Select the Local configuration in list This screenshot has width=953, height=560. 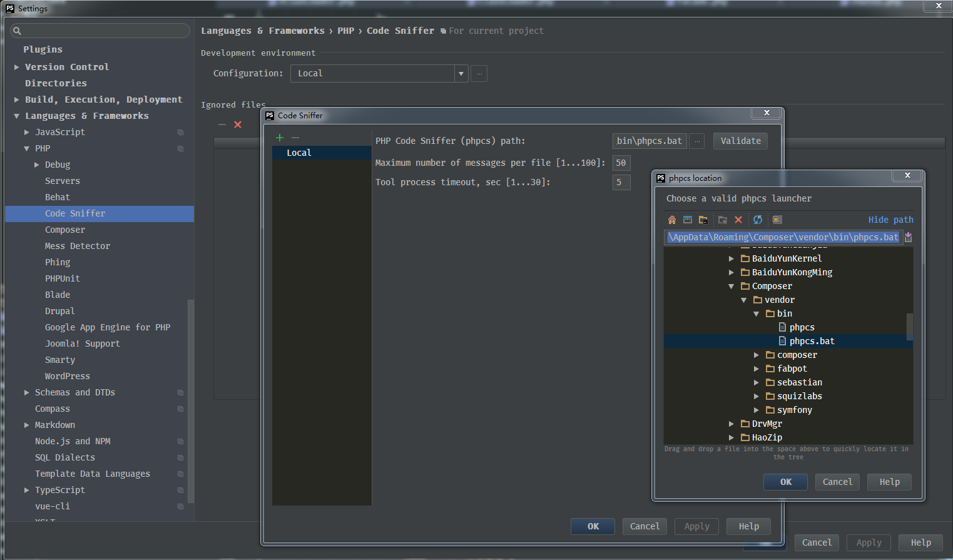[322, 153]
